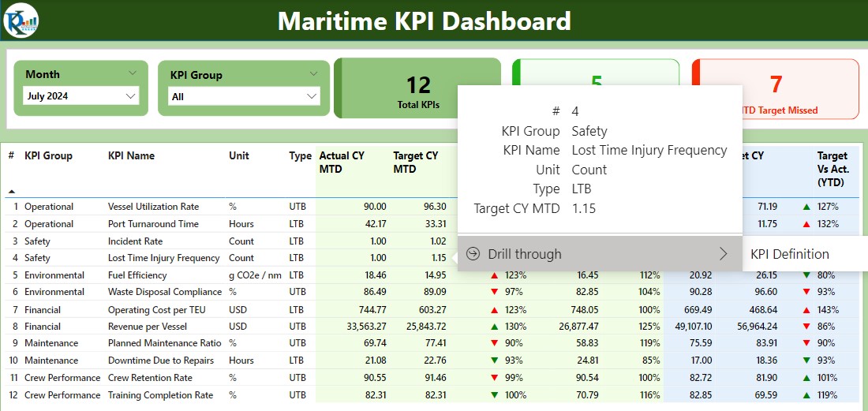The image size is (868, 411).
Task: Select the Planned Maintenance Ratio cell
Action: (x=165, y=343)
